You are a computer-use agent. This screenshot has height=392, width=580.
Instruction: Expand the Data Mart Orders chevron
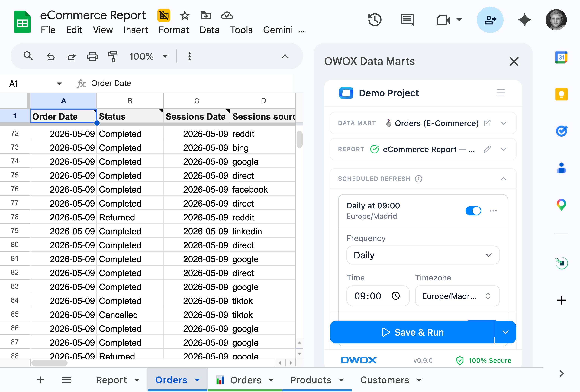[x=503, y=123]
